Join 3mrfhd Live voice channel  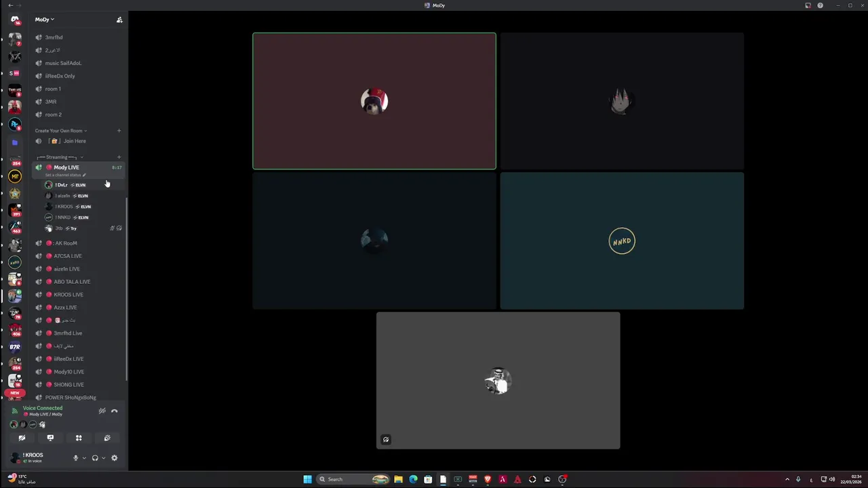coord(79,333)
